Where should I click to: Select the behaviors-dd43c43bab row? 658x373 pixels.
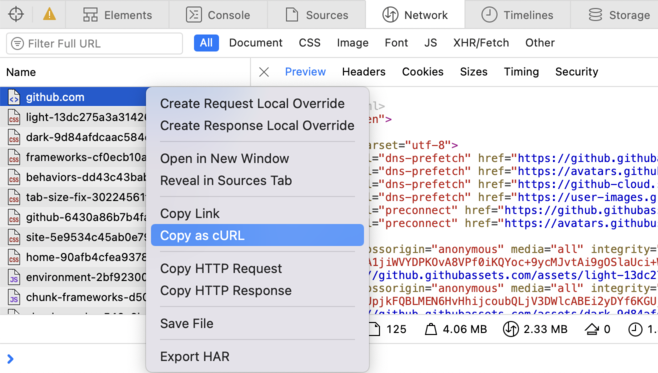pos(73,177)
